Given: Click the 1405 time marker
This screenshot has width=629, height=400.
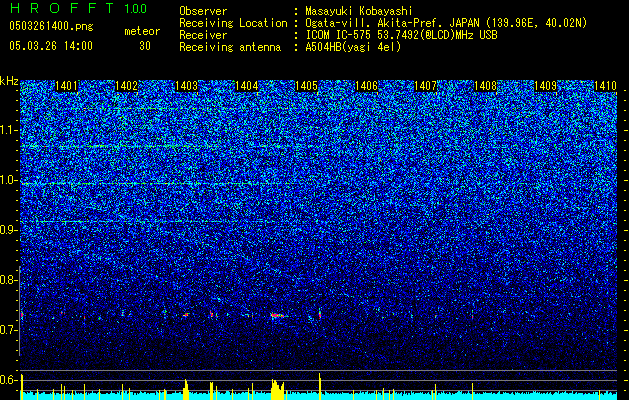Looking at the screenshot, I should pyautogui.click(x=306, y=86).
